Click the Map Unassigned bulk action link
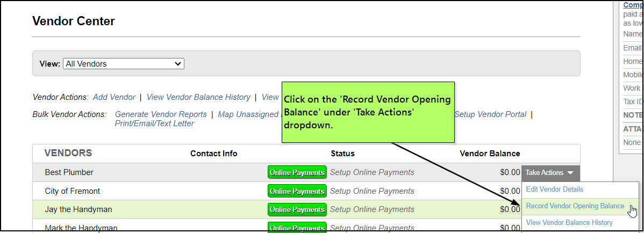 click(248, 114)
